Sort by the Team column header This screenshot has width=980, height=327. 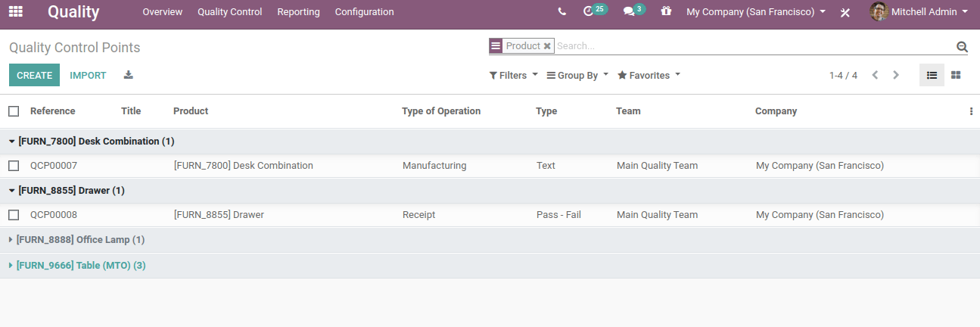point(628,111)
